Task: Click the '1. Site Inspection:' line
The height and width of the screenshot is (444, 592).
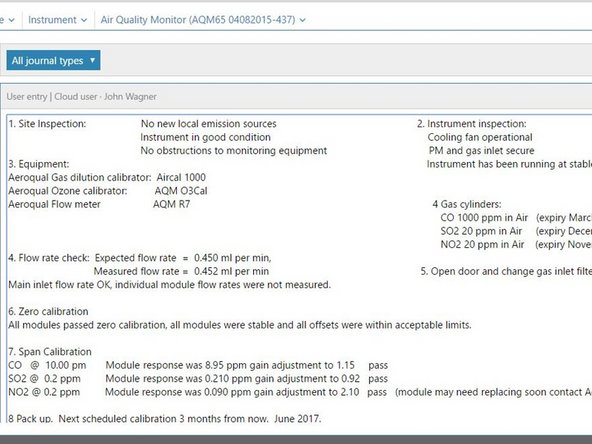Action: pyautogui.click(x=47, y=124)
